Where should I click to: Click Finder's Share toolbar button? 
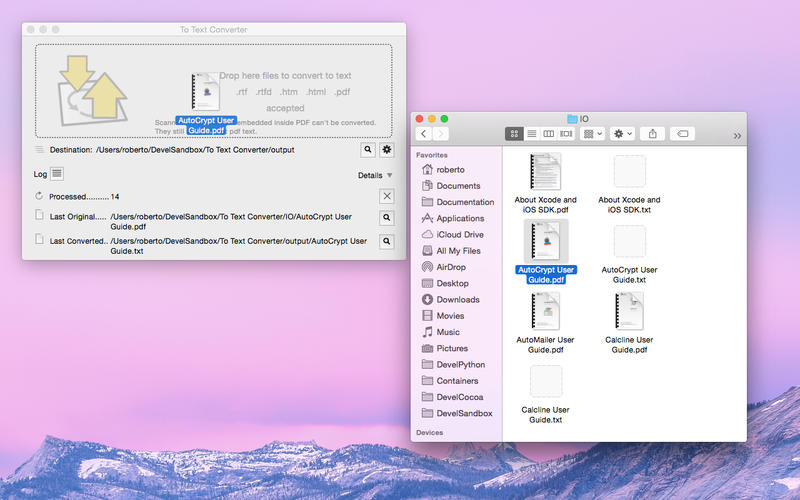coord(653,133)
